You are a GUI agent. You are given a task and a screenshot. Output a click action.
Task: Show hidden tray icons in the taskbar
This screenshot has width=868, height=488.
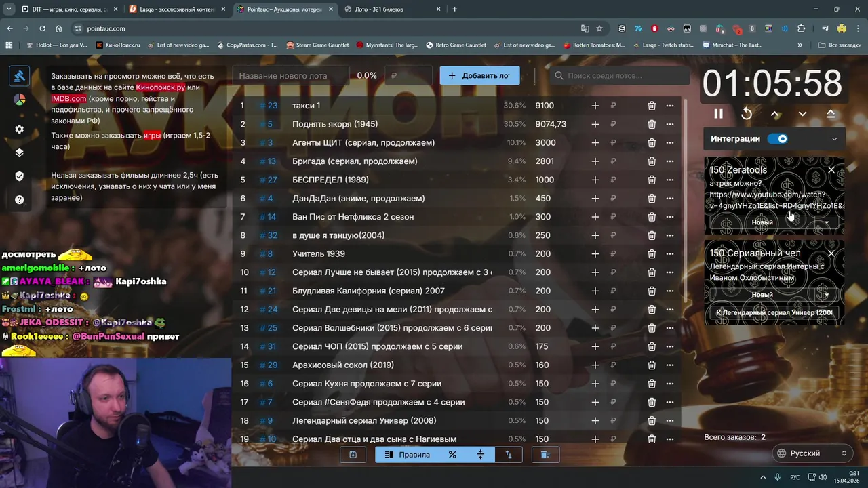[x=762, y=477]
